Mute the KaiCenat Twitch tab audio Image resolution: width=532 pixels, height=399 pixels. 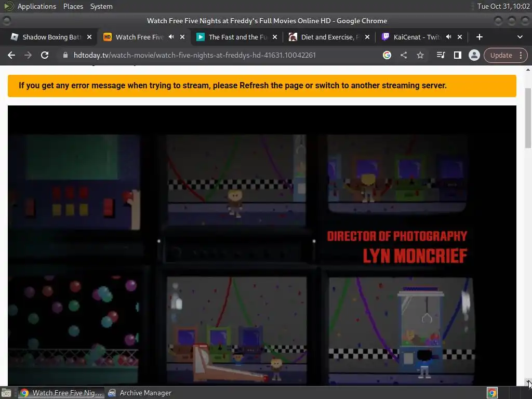pyautogui.click(x=448, y=37)
